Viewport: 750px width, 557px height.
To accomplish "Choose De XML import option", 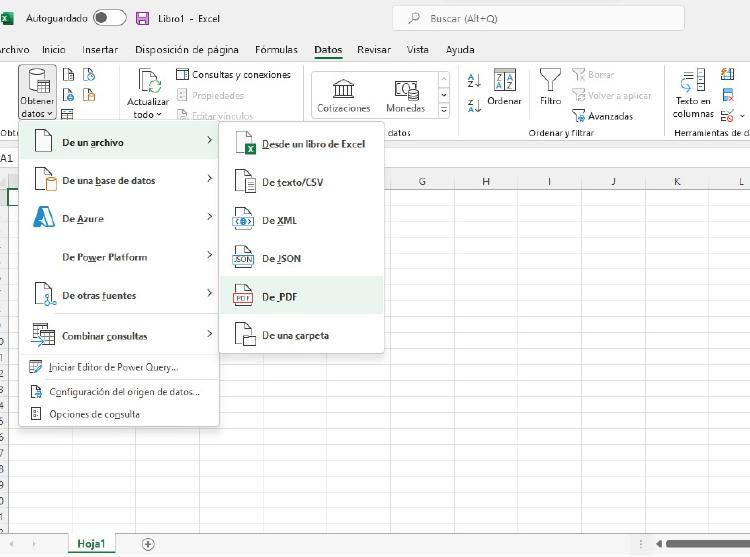I will (x=301, y=220).
